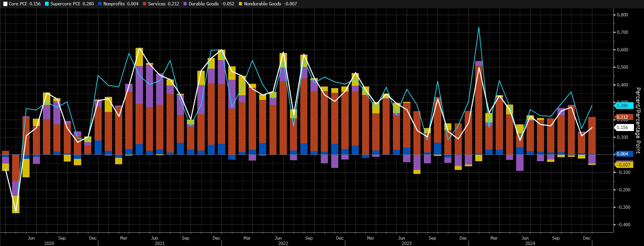Click the white 0.156 value tag on axis
The image size is (644, 246).
pyautogui.click(x=624, y=127)
